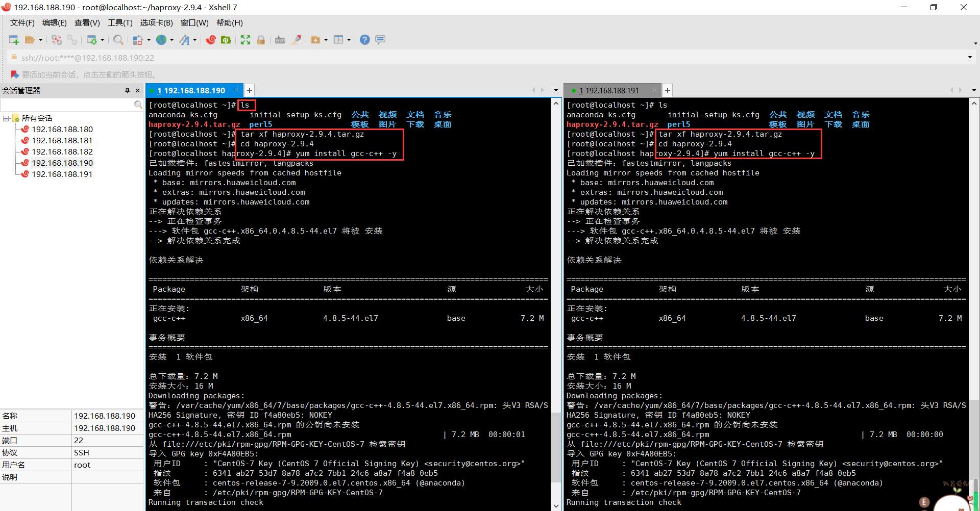Click right terminal scrollbar up arrow
This screenshot has height=511, width=980.
pos(974,104)
